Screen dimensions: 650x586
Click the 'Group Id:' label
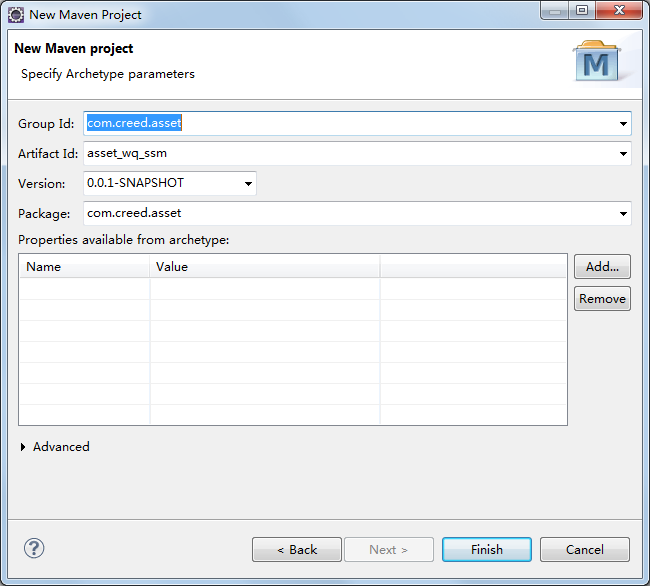46,123
